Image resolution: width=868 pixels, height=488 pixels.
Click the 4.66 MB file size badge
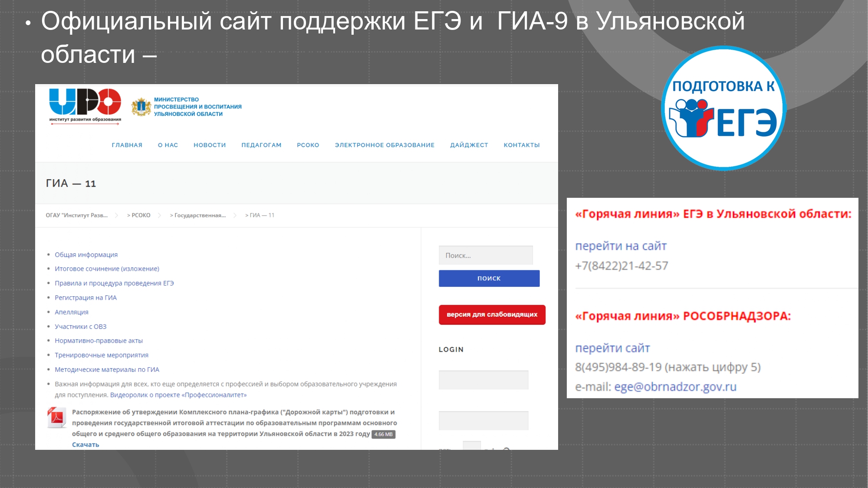383,434
